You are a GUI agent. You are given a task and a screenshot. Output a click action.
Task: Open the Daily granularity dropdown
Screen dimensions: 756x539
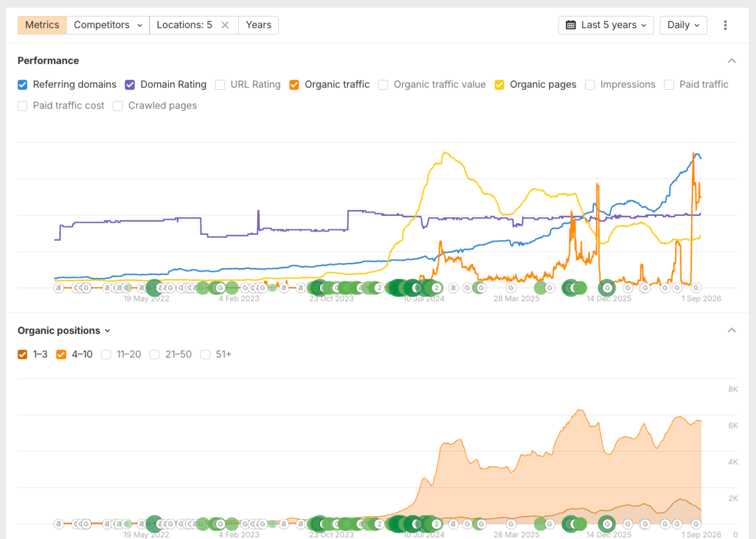(x=683, y=25)
